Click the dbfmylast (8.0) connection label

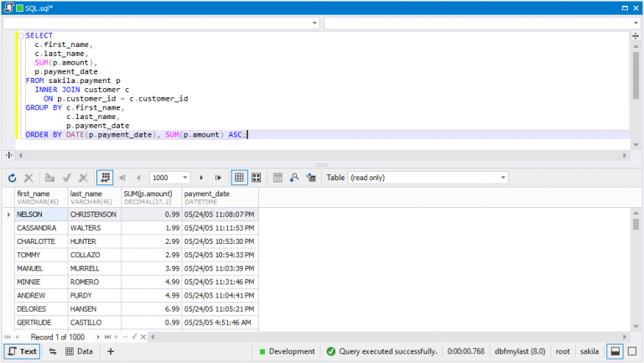click(x=520, y=351)
